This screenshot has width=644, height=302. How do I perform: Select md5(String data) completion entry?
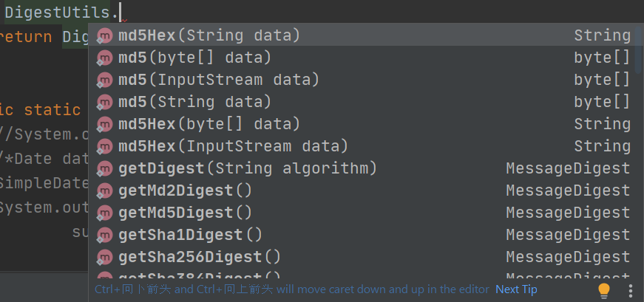[362, 102]
